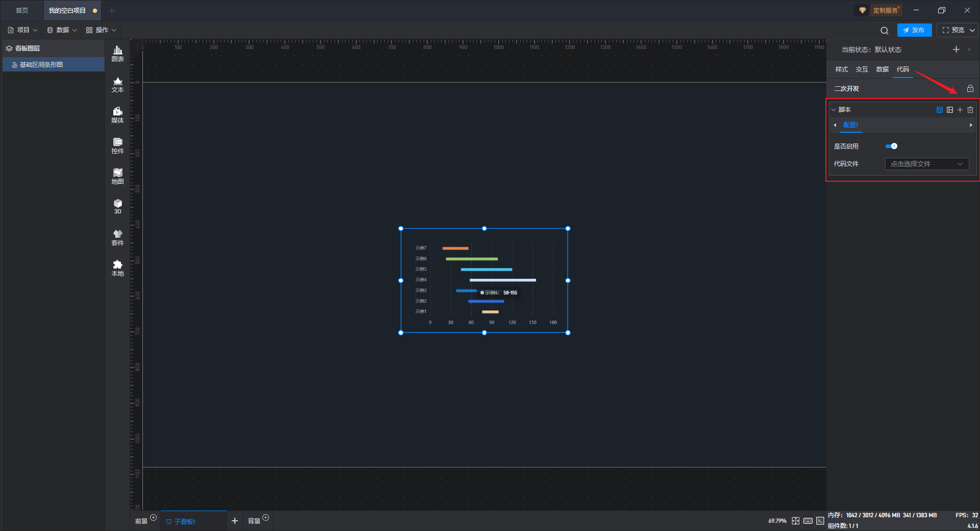
Task: Click the 发布 publish button
Action: (914, 30)
